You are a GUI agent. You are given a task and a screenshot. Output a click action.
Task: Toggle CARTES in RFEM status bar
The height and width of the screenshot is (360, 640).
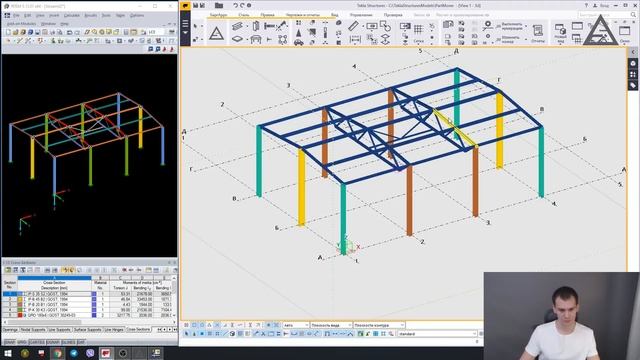click(x=37, y=342)
